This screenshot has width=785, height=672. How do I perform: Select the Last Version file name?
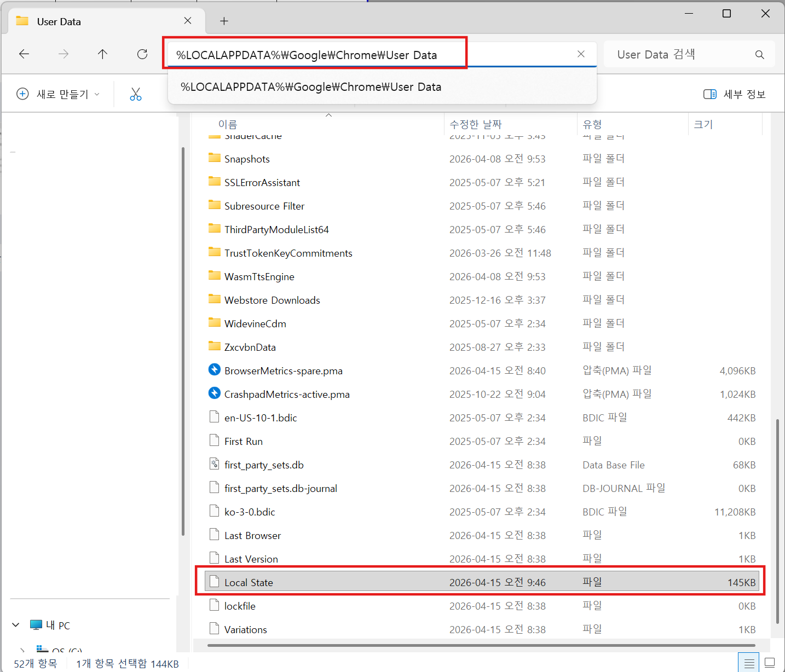(x=251, y=559)
